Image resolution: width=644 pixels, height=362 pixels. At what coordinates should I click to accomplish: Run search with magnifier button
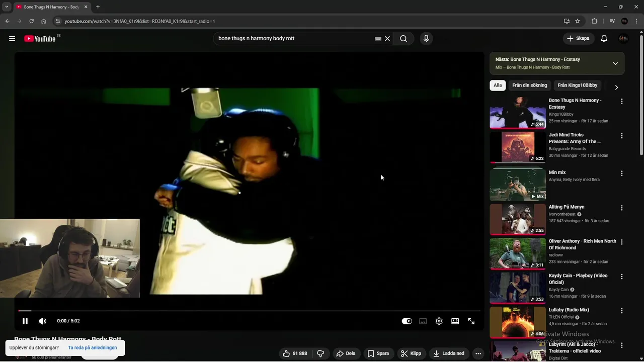pyautogui.click(x=404, y=39)
